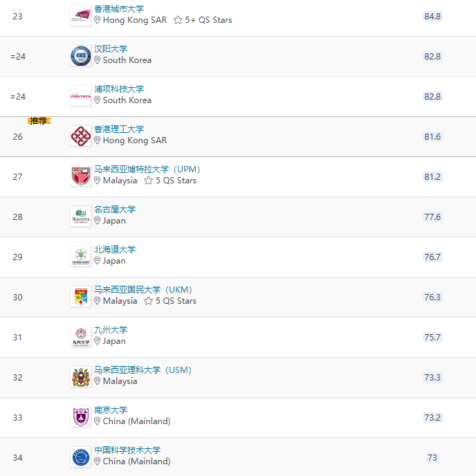Open the 北海道大学 link
Image resolution: width=476 pixels, height=476 pixels.
click(x=115, y=250)
